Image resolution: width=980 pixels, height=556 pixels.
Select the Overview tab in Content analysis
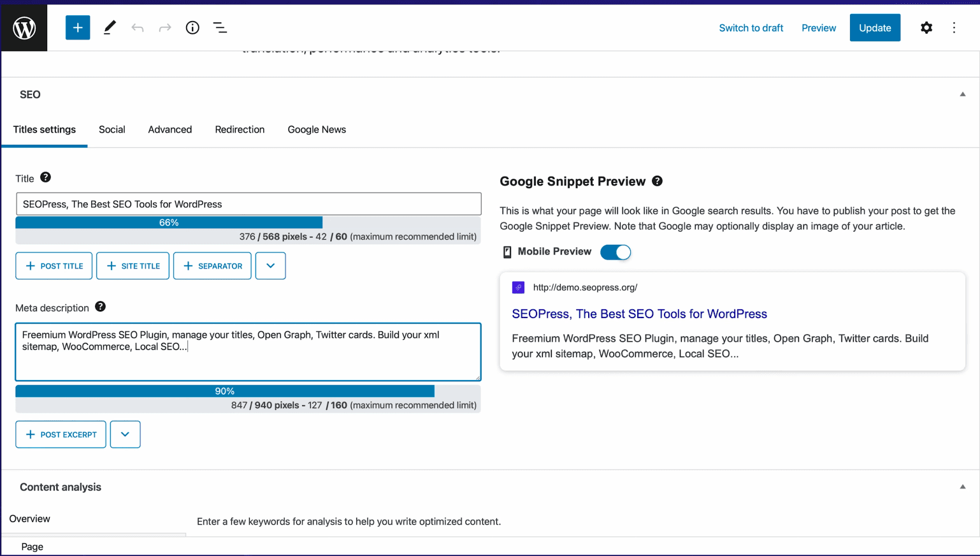[30, 518]
